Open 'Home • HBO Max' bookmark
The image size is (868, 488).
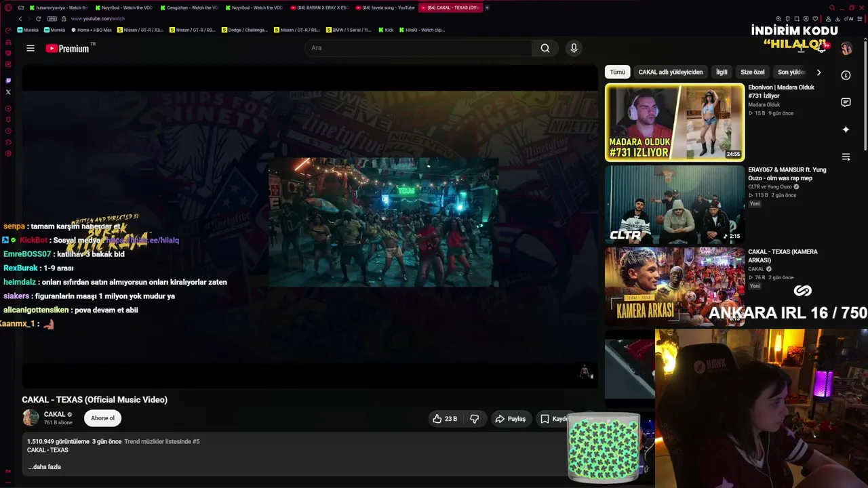click(92, 30)
